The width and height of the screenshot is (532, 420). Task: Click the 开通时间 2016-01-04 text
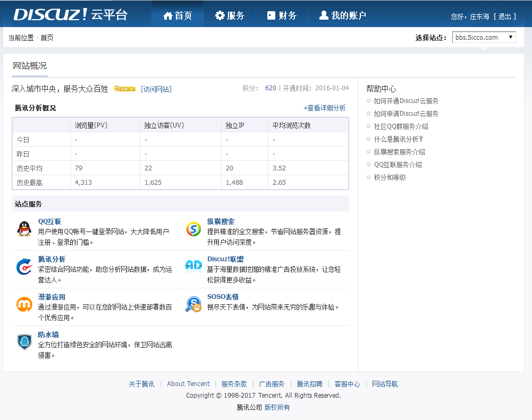tap(316, 88)
